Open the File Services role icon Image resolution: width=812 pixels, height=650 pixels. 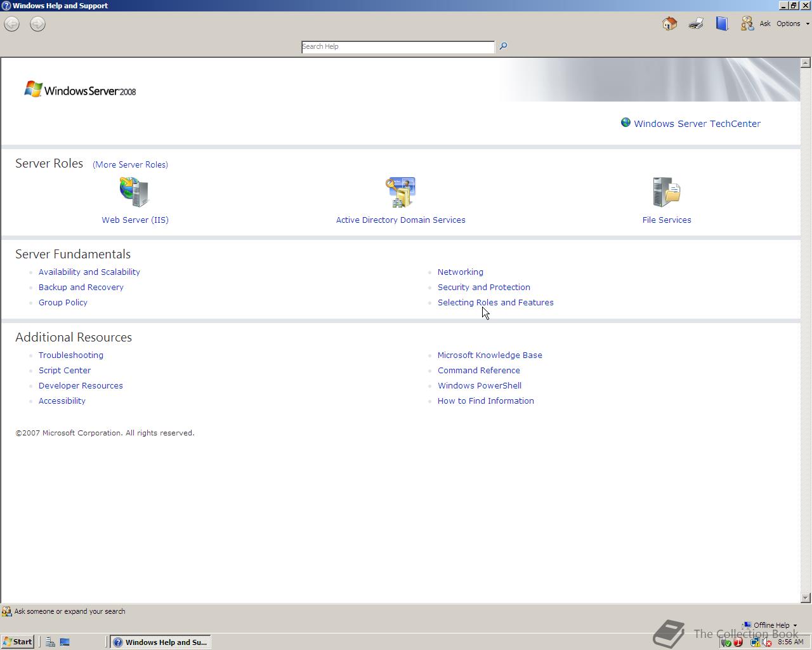coord(666,192)
